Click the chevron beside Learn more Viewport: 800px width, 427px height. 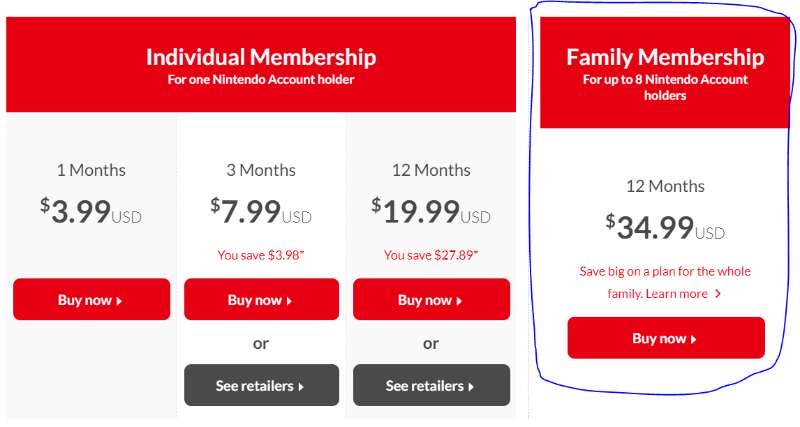718,294
